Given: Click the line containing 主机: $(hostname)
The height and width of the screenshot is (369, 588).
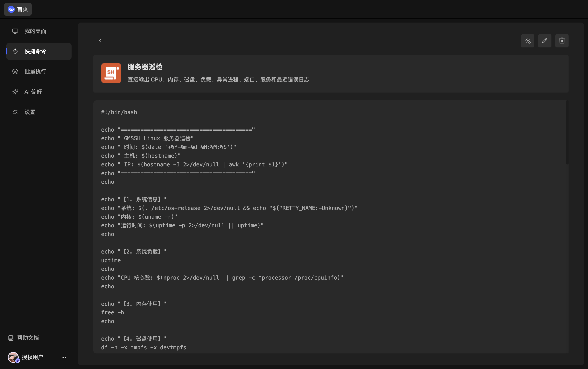Looking at the screenshot, I should pyautogui.click(x=141, y=156).
